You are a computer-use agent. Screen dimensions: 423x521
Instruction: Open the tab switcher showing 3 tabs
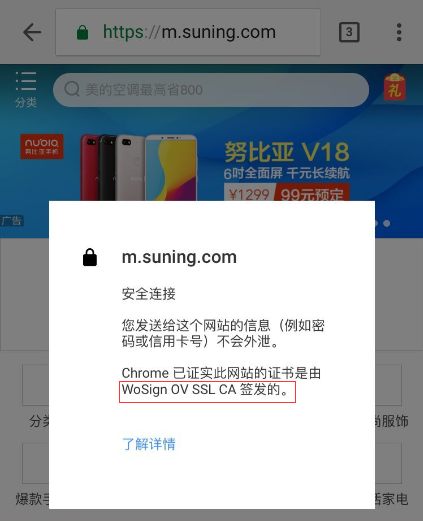(x=349, y=32)
